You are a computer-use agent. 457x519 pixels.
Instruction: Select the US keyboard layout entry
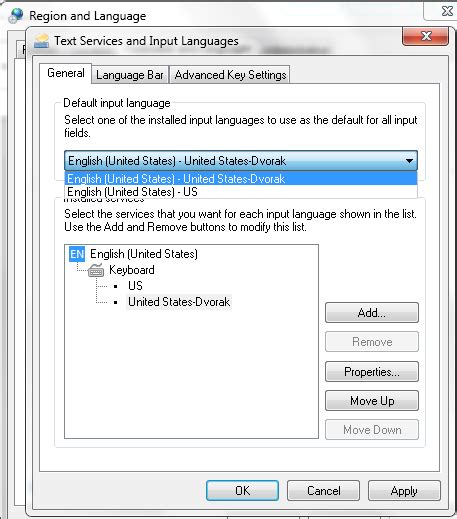(x=135, y=286)
